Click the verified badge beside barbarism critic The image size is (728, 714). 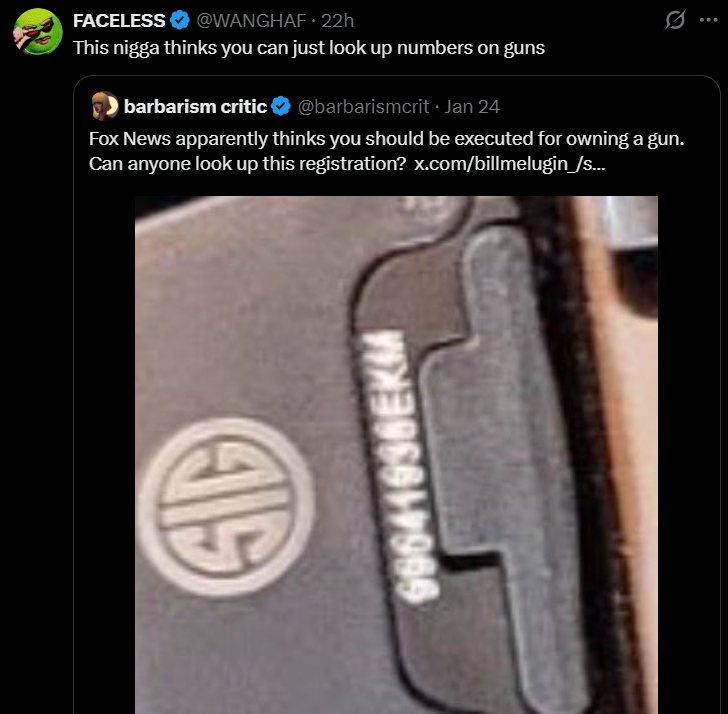[x=281, y=106]
